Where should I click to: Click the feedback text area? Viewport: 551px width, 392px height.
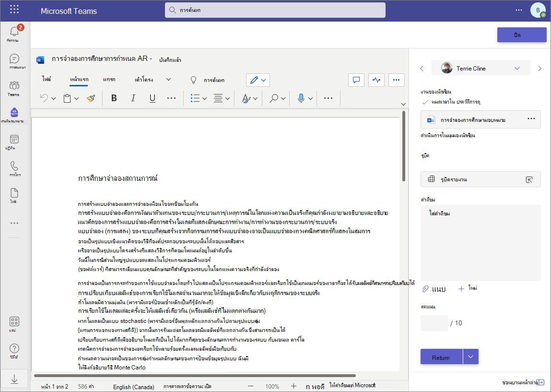[x=481, y=243]
